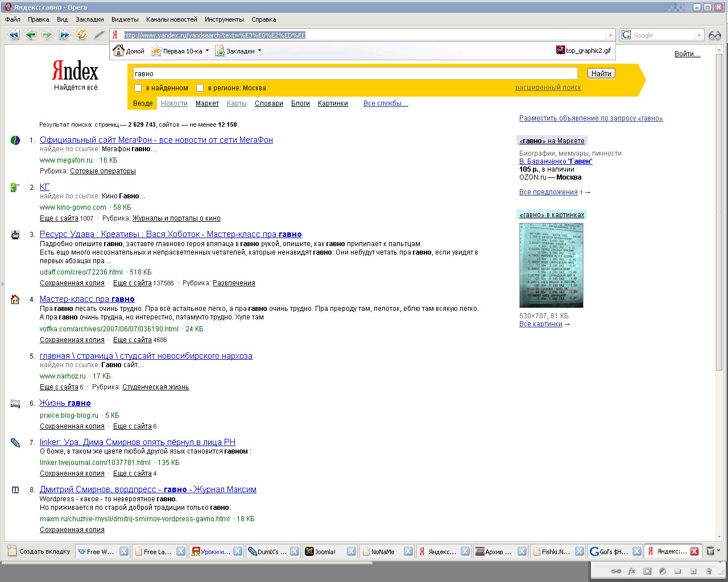Viewport: 728px width, 582px height.
Task: Click fx layer style icon in background panel
Action: point(631,571)
